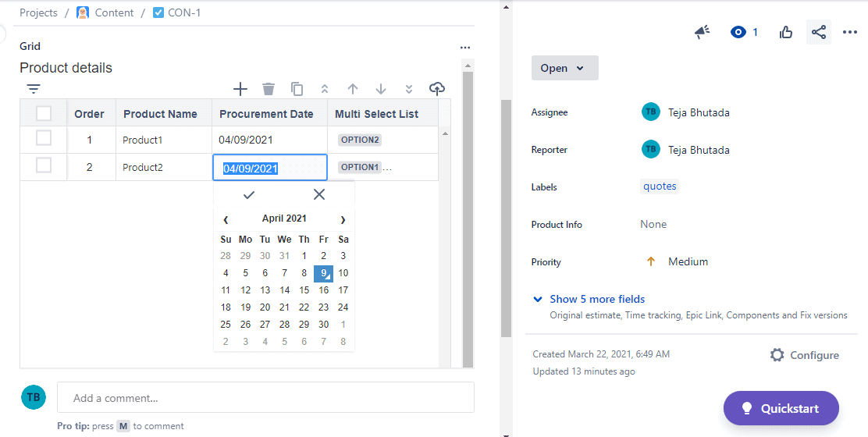This screenshot has width=868, height=437.
Task: Select April 22 in the calendar
Action: pos(304,307)
